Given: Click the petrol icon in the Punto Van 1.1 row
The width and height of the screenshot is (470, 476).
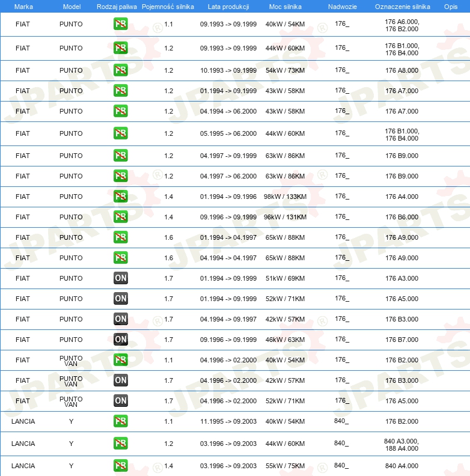Looking at the screenshot, I should 121,360.
